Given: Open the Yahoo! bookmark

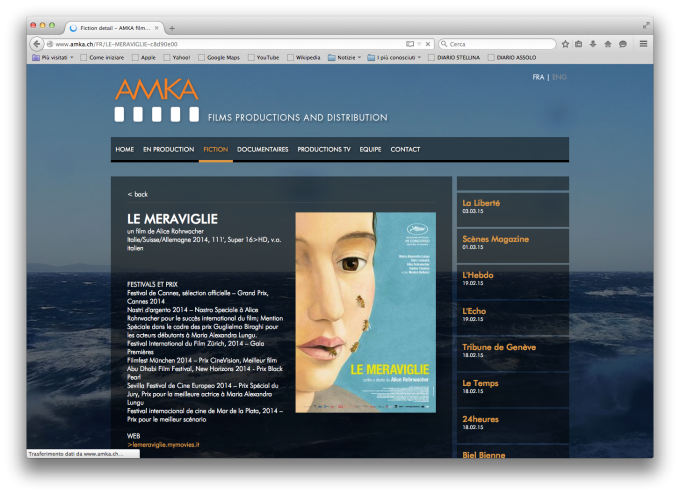Looking at the screenshot, I should [x=177, y=57].
